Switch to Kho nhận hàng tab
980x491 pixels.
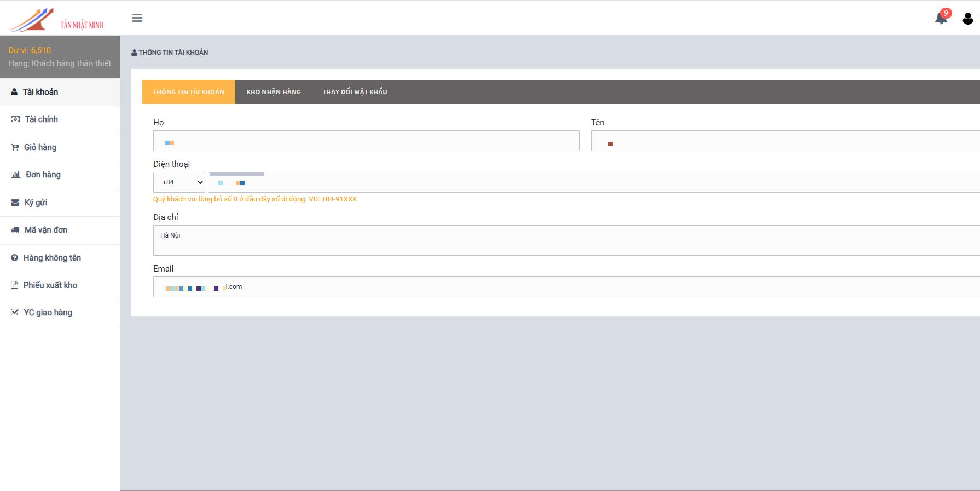274,92
